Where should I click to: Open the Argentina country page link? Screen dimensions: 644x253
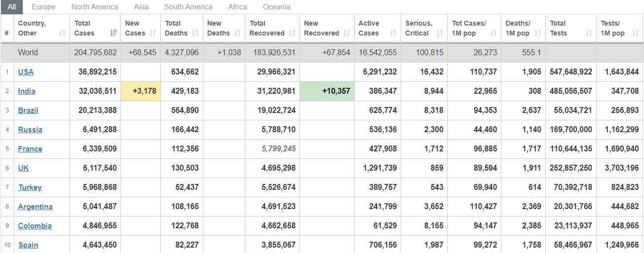[x=36, y=207]
